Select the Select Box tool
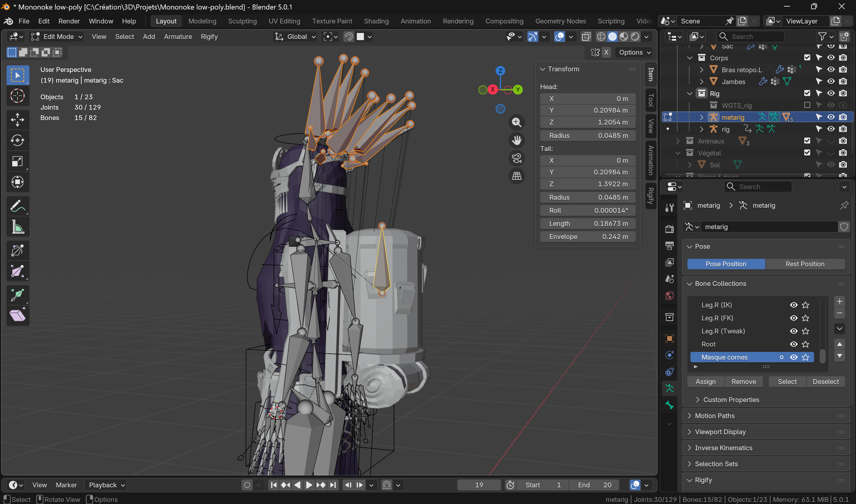 click(x=17, y=75)
